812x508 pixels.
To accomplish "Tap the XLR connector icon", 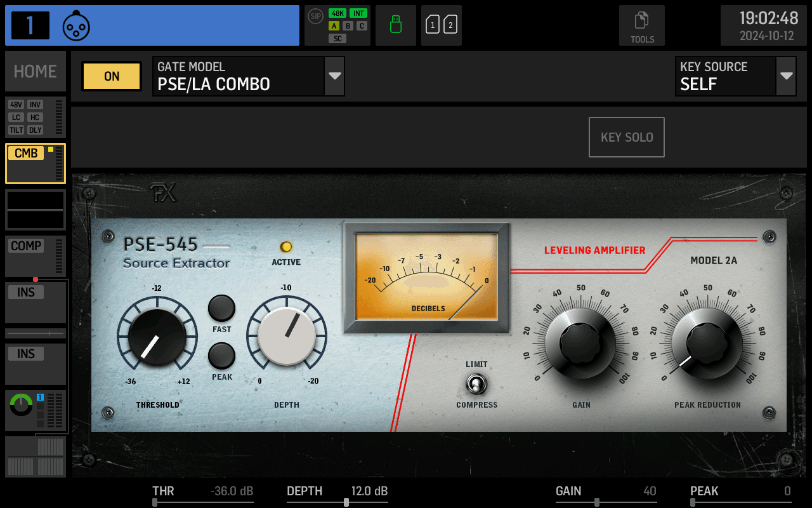I will click(x=76, y=26).
